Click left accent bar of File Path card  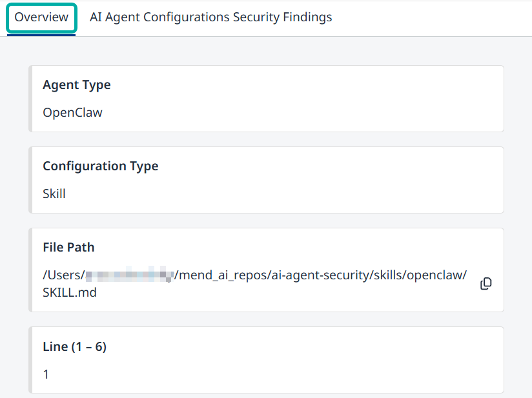(x=30, y=270)
